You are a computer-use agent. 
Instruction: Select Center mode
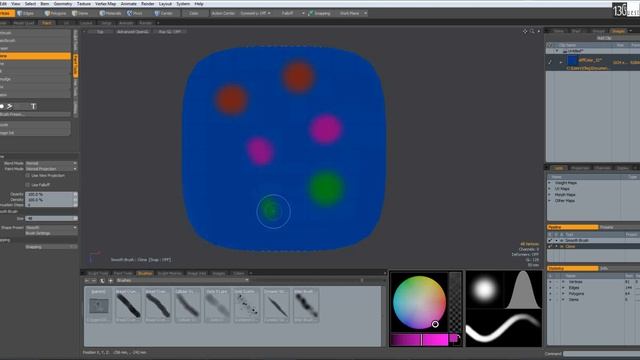coord(163,13)
